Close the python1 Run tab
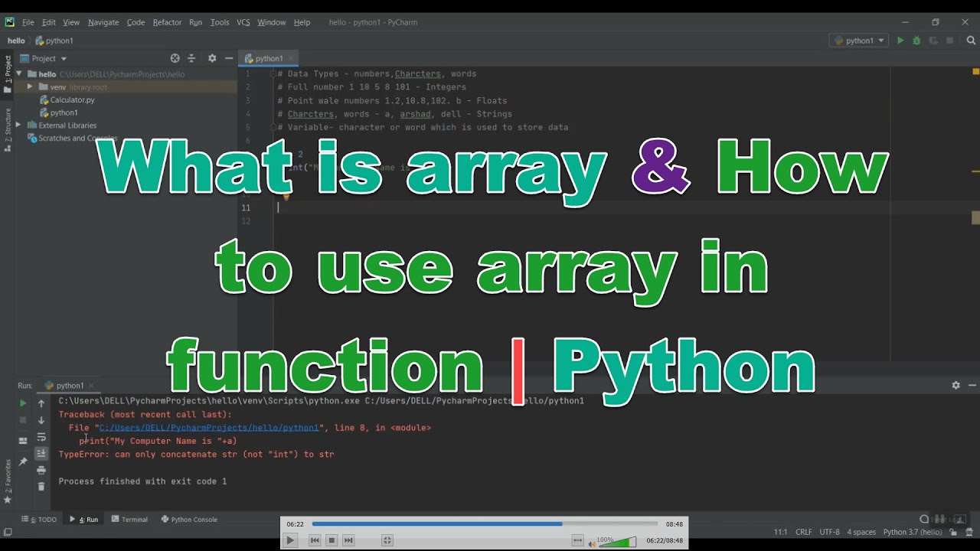Screen dimensions: 980x551 click(91, 386)
